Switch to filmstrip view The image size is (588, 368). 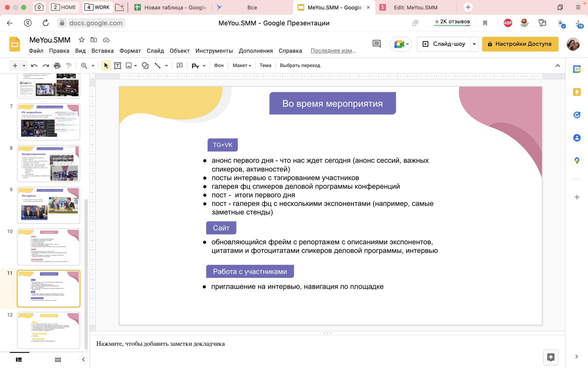pyautogui.click(x=19, y=360)
